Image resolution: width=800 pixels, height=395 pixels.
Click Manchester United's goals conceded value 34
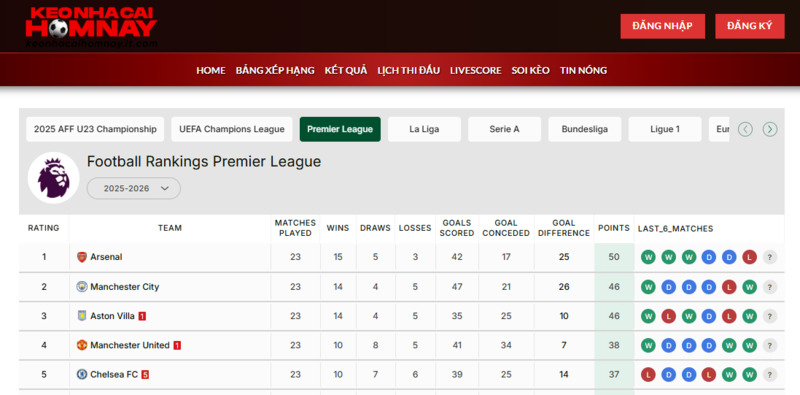(506, 345)
